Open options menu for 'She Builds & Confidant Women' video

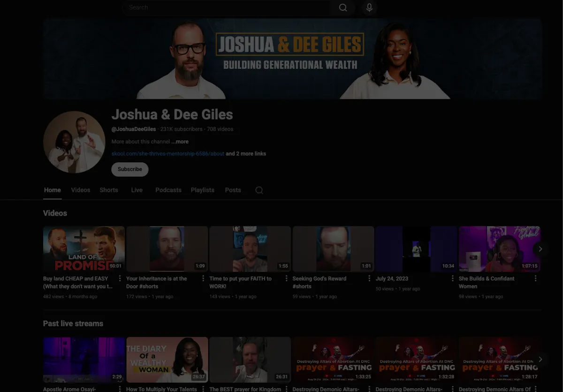tap(535, 279)
